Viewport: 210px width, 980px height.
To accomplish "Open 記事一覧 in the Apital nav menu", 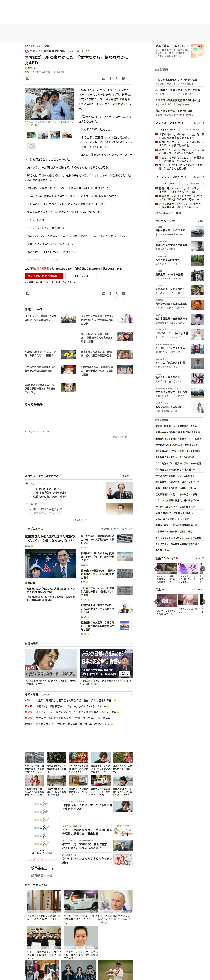I will tap(79, 51).
